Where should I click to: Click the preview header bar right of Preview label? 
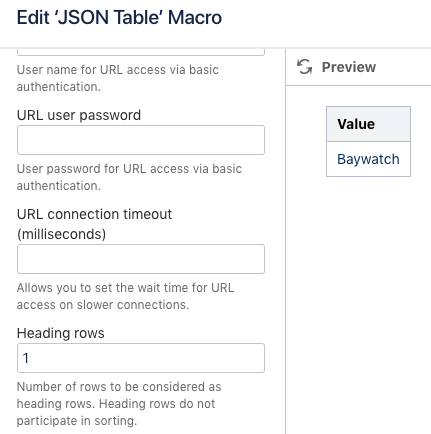403,67
